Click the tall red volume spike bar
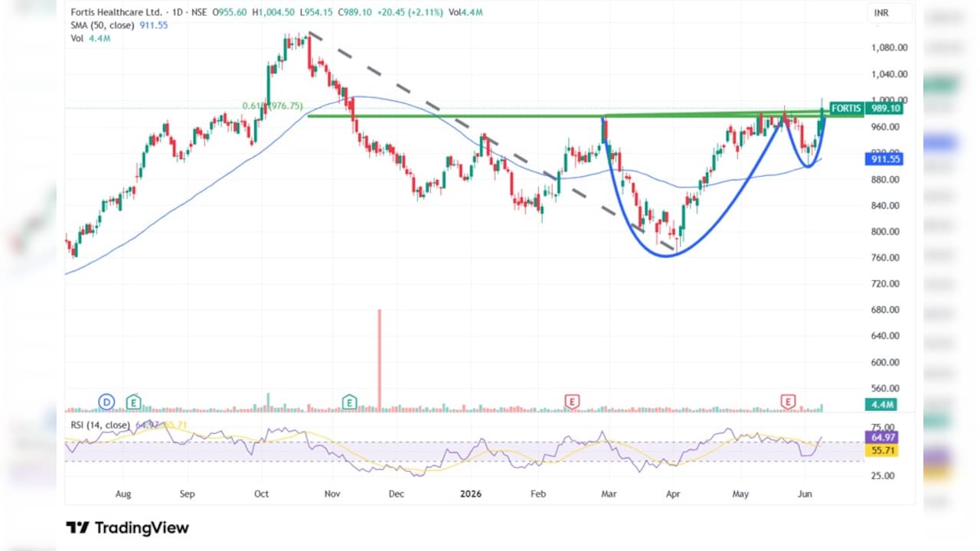This screenshot has width=980, height=551. 379,360
